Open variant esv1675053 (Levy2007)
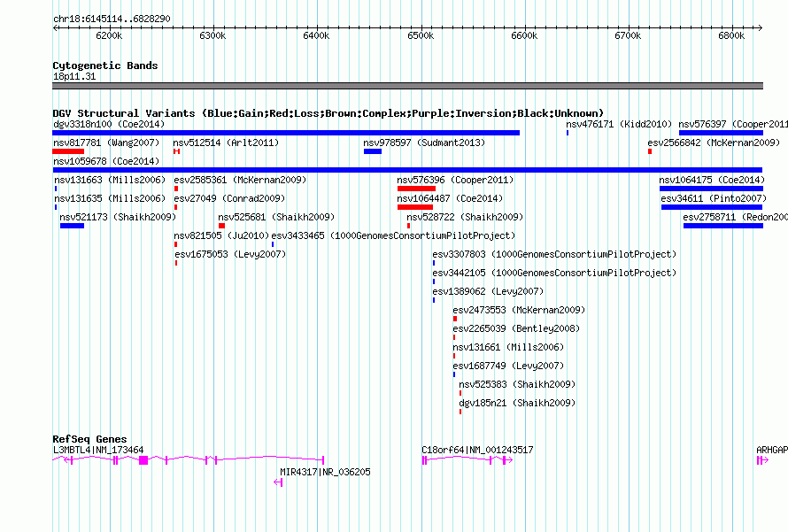Screen dimensions: 788x532 pyautogui.click(x=230, y=254)
